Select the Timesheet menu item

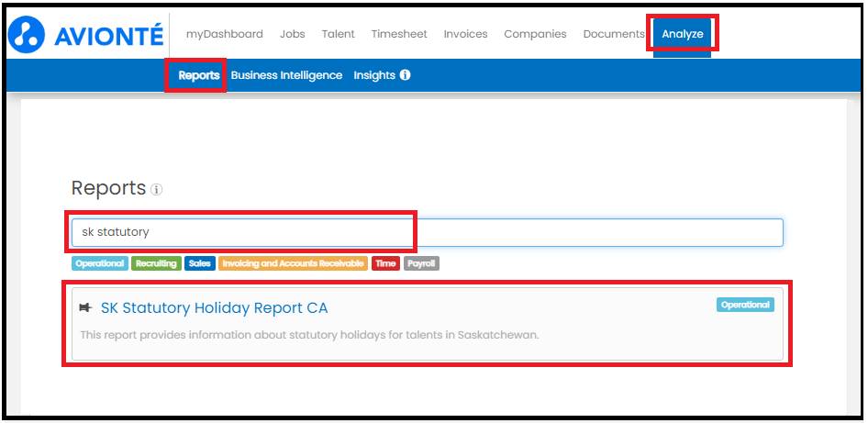point(399,34)
